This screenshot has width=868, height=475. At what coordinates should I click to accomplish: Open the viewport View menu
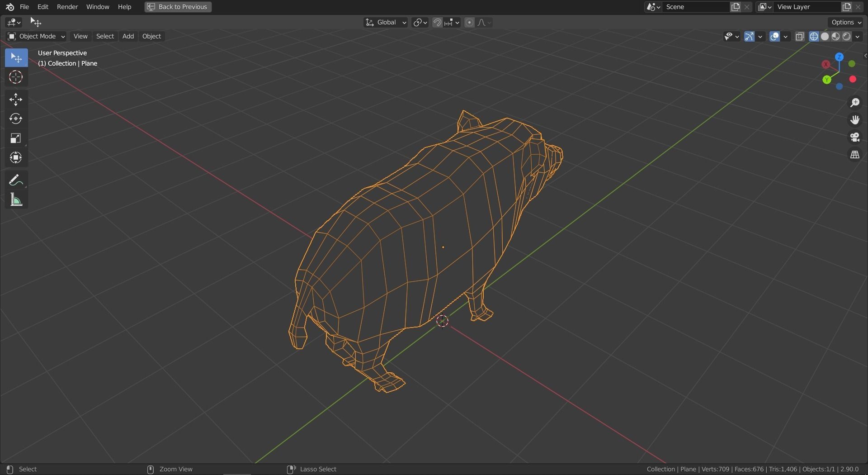coord(80,36)
